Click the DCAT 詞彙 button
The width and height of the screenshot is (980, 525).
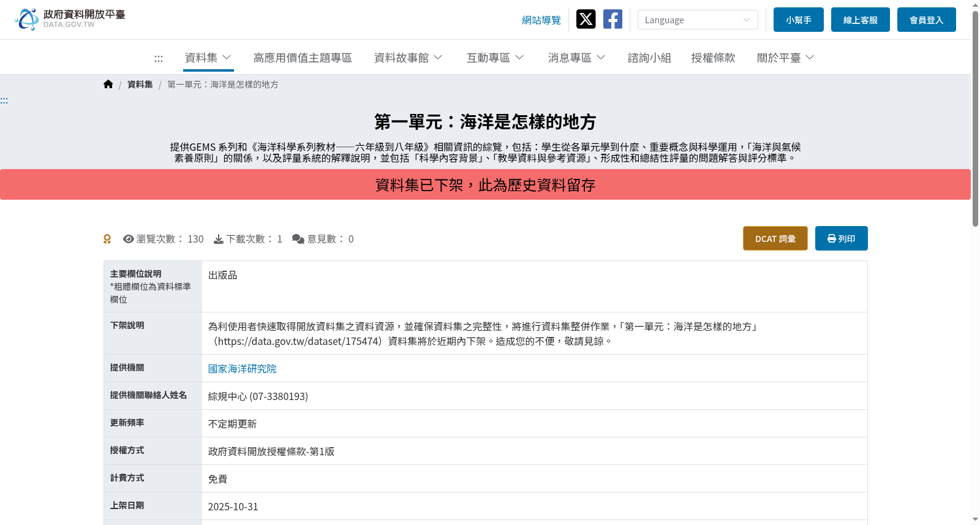pyautogui.click(x=775, y=238)
